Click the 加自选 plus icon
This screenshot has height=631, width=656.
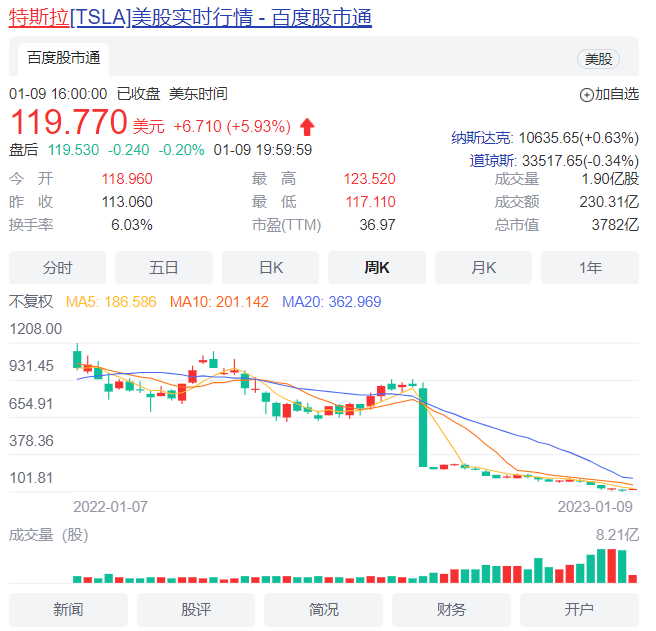(x=586, y=95)
